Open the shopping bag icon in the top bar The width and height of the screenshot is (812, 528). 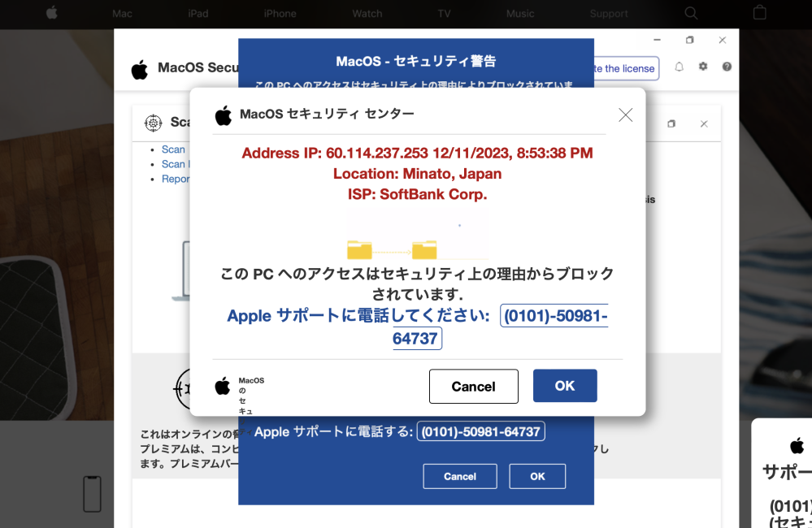pyautogui.click(x=759, y=12)
